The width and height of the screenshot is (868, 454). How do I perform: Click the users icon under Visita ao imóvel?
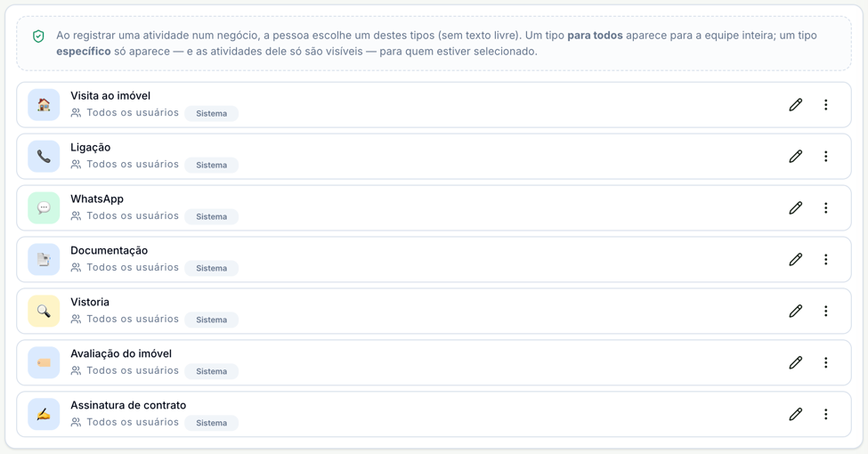click(x=76, y=113)
